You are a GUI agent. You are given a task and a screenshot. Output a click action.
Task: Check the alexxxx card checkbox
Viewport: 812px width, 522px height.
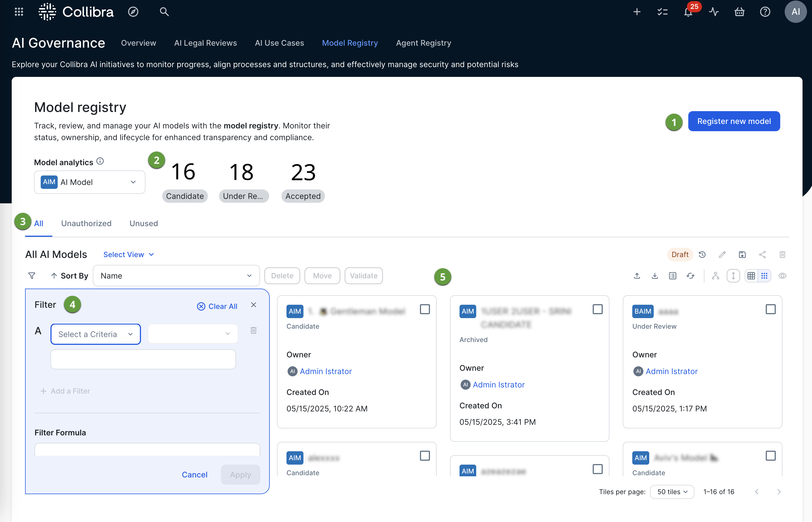click(x=425, y=456)
